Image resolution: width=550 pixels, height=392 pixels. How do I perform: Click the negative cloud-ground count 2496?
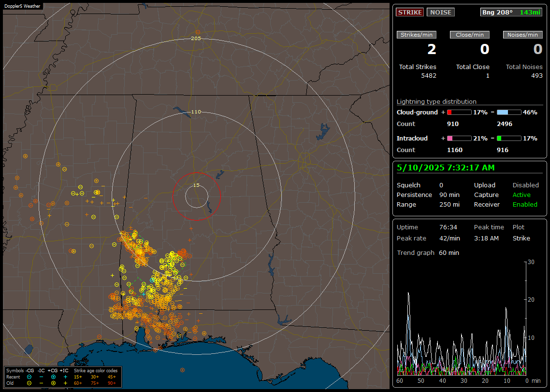[x=505, y=124]
